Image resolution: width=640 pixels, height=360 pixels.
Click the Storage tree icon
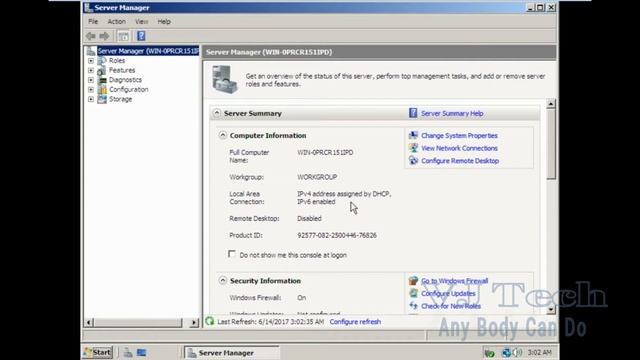coord(102,99)
